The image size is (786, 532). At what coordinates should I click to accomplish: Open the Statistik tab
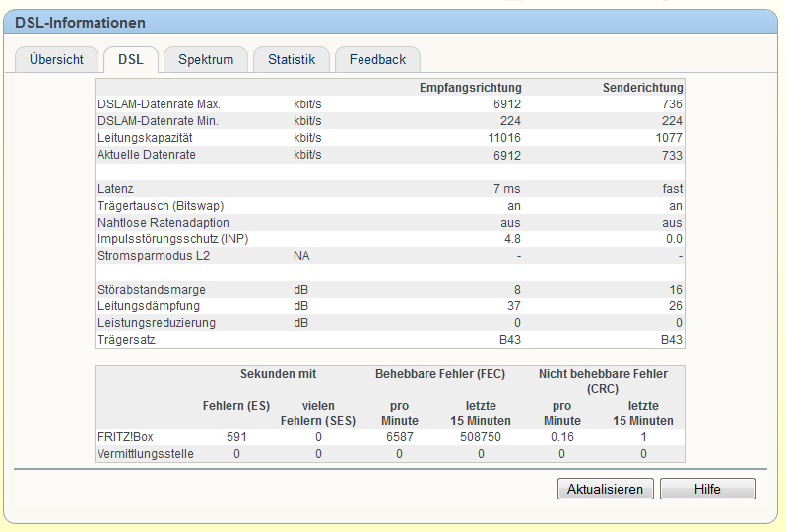[x=292, y=60]
